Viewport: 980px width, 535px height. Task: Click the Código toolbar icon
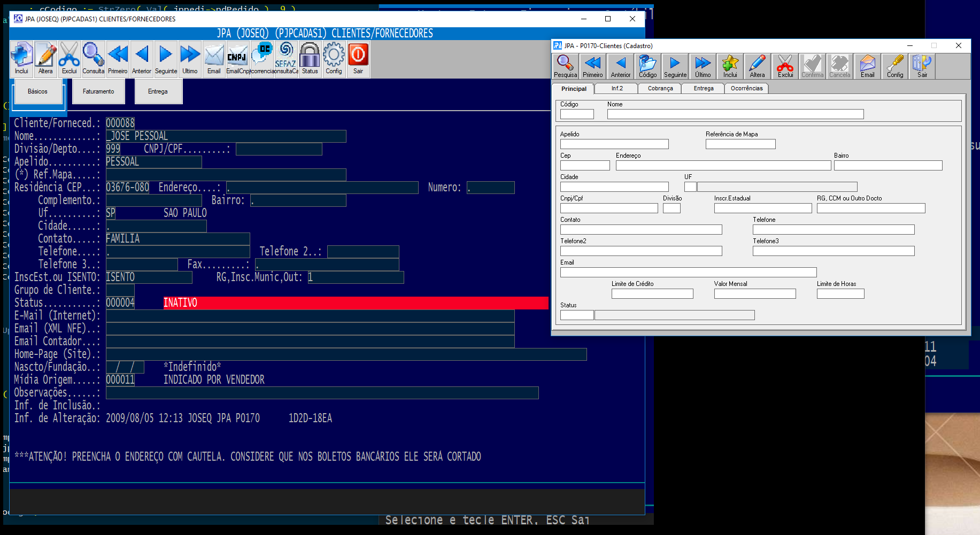click(x=647, y=66)
